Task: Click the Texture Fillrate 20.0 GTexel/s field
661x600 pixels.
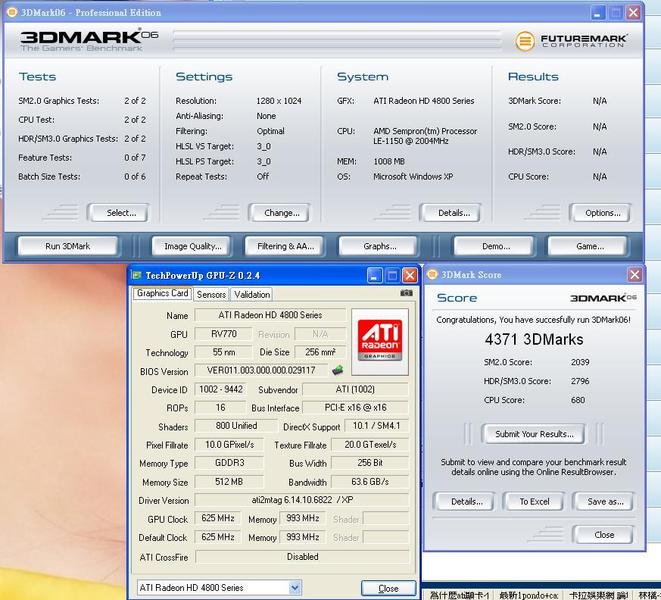Action: pyautogui.click(x=370, y=444)
